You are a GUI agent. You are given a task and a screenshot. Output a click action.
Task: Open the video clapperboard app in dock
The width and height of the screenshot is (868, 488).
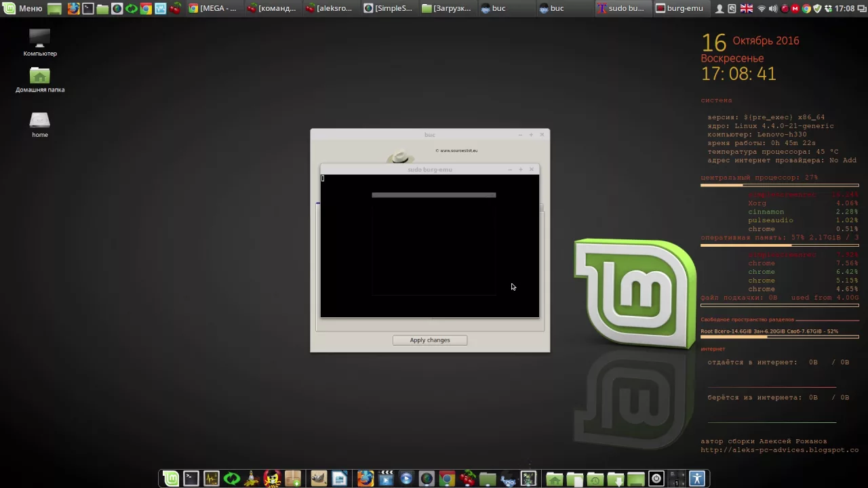386,479
